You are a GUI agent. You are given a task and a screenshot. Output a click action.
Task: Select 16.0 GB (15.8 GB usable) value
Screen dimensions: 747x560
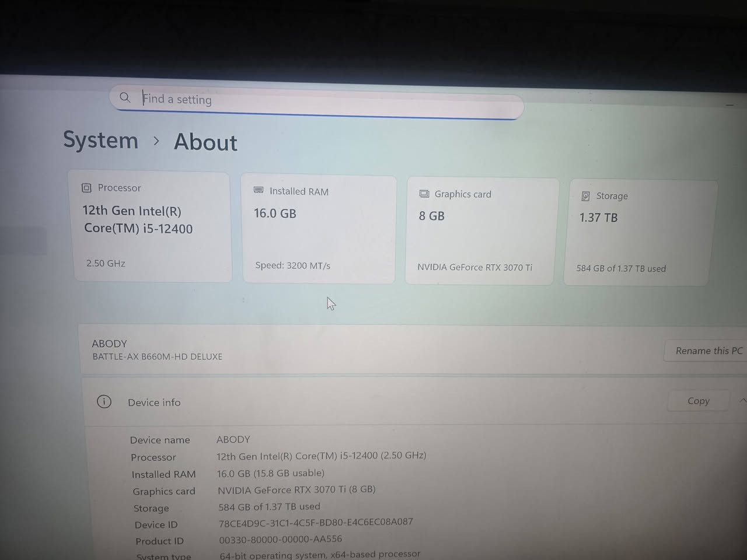point(271,473)
